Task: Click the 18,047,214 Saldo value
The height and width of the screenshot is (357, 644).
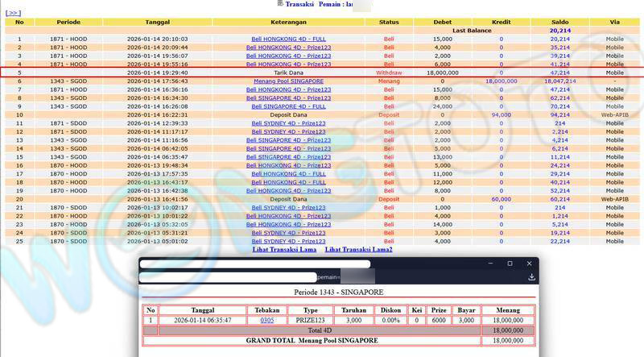Action: (x=559, y=81)
